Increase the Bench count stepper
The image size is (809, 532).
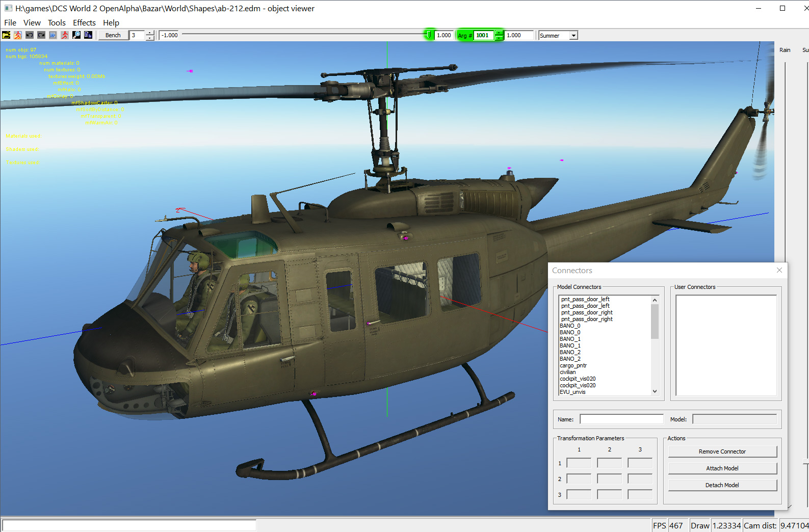pyautogui.click(x=150, y=33)
